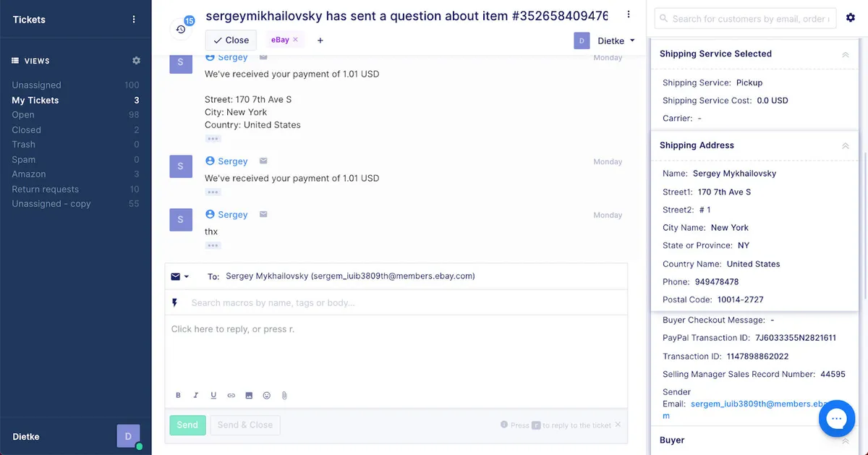Click the Italic formatting icon
The height and width of the screenshot is (455, 868).
(196, 396)
